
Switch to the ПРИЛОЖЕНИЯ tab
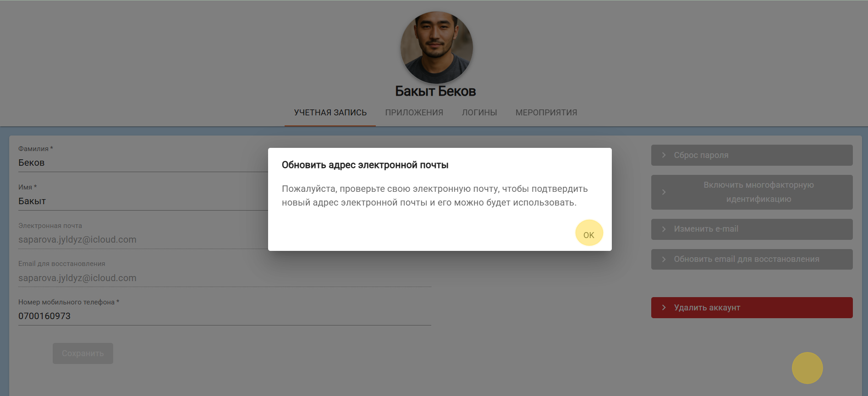414,113
